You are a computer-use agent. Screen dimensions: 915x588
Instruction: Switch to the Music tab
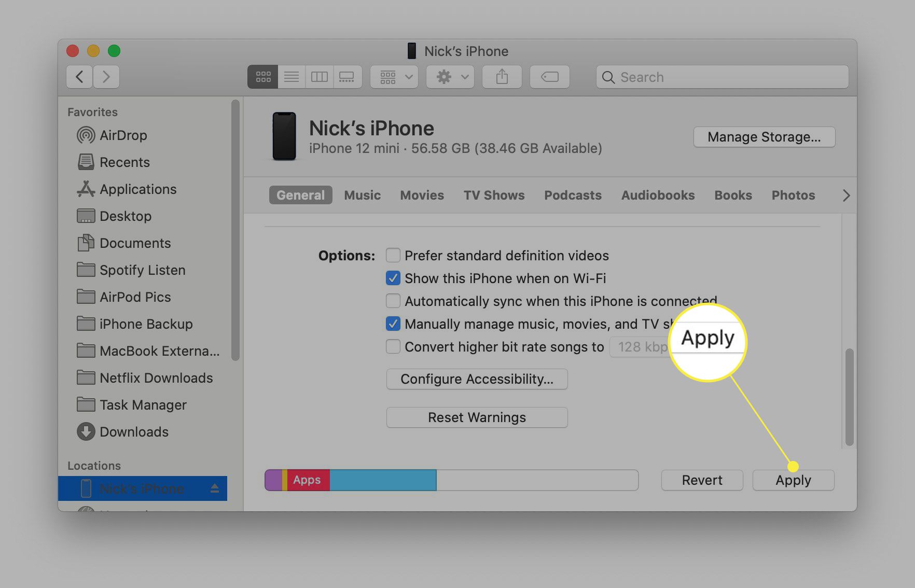(x=362, y=195)
